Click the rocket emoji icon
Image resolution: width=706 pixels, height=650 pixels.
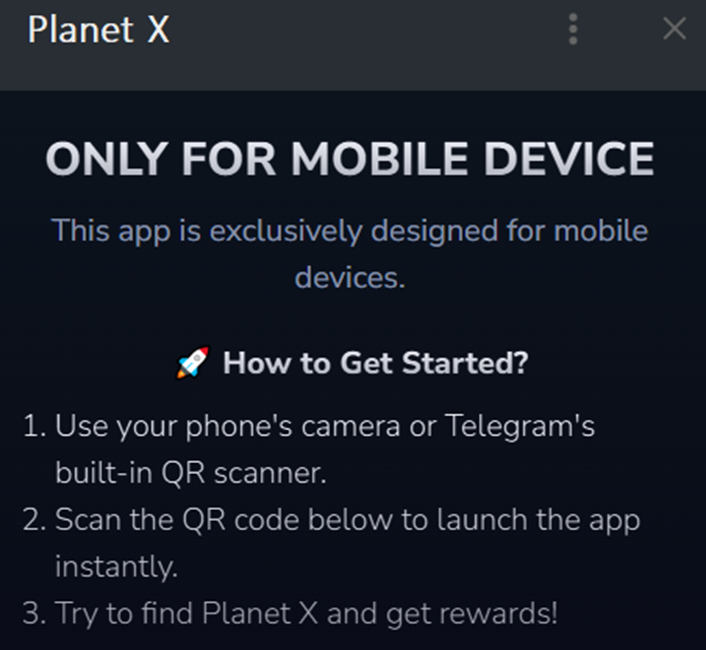tap(193, 362)
